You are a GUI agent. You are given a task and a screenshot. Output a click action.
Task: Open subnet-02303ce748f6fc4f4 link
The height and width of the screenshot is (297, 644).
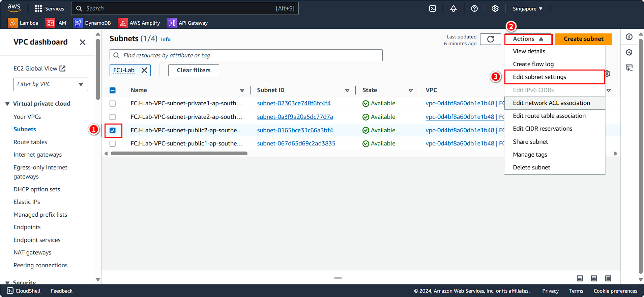[294, 103]
